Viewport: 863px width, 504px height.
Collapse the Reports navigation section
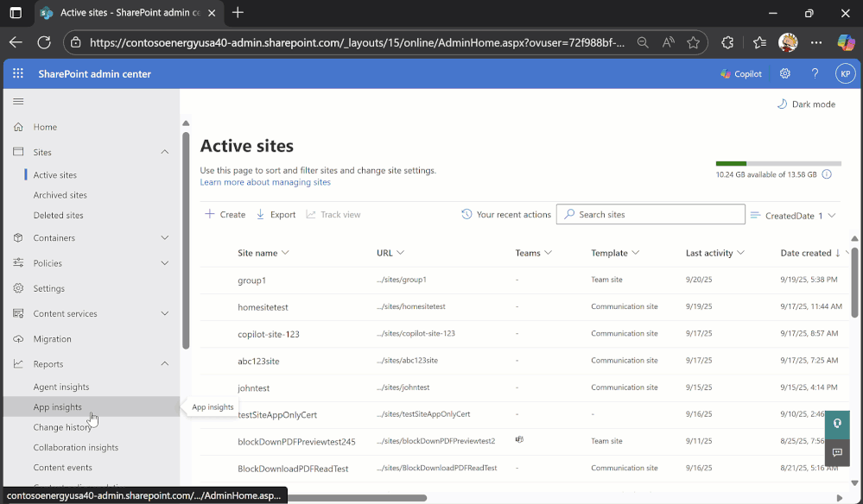(x=164, y=363)
